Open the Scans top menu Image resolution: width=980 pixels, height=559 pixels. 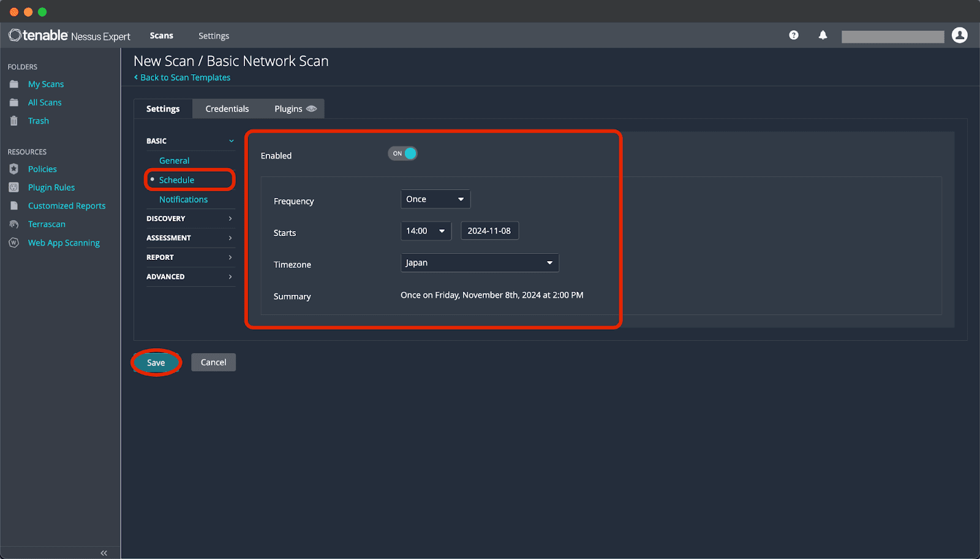click(162, 36)
